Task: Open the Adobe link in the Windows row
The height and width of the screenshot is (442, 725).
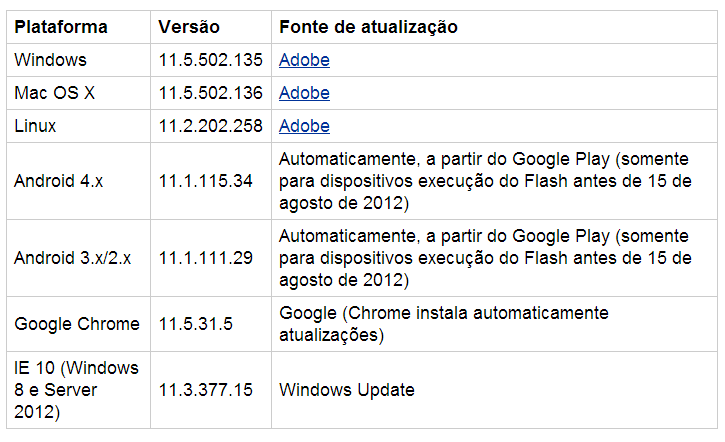Action: [304, 60]
